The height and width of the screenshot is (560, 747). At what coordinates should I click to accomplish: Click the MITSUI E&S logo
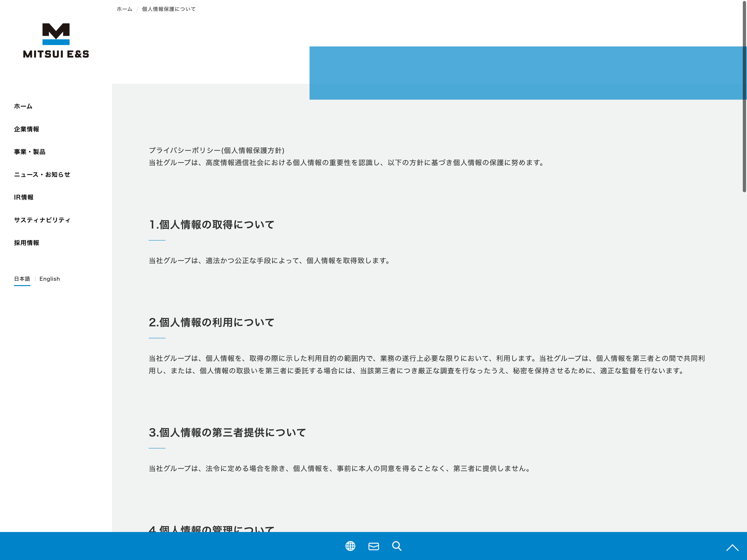pyautogui.click(x=56, y=41)
